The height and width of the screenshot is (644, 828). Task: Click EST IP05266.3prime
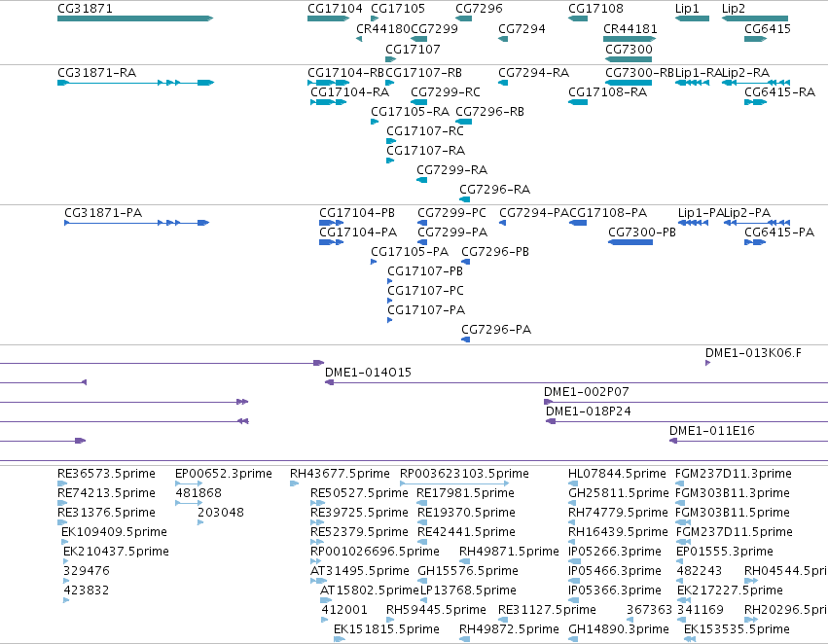coord(574,561)
